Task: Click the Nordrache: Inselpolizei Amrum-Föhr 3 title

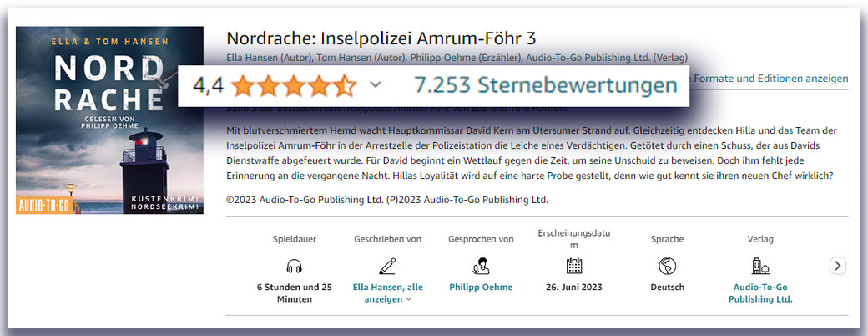Action: pyautogui.click(x=381, y=38)
